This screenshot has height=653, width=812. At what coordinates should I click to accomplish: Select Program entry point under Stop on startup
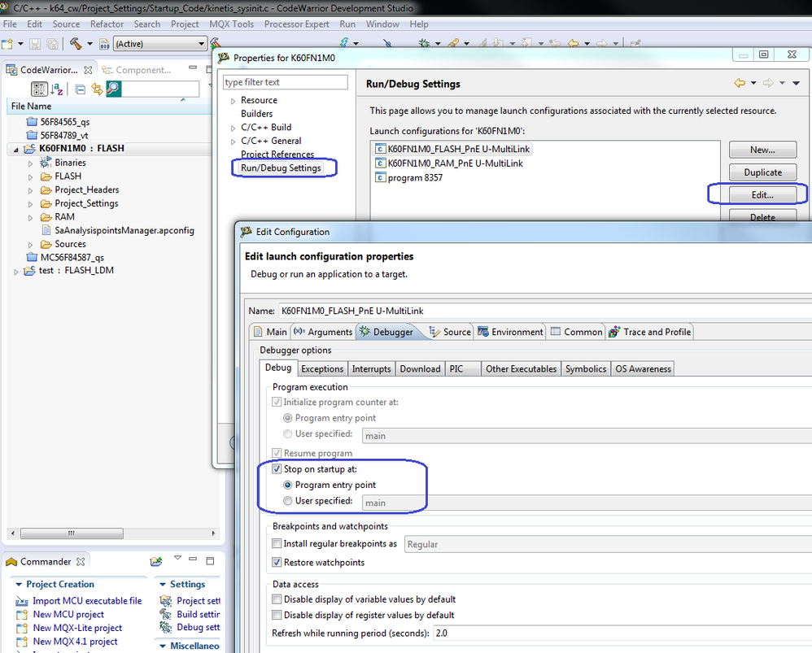pyautogui.click(x=287, y=485)
